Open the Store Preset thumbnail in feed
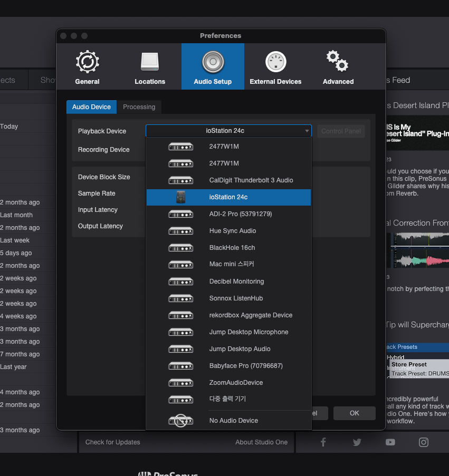449x476 pixels. pos(418,361)
